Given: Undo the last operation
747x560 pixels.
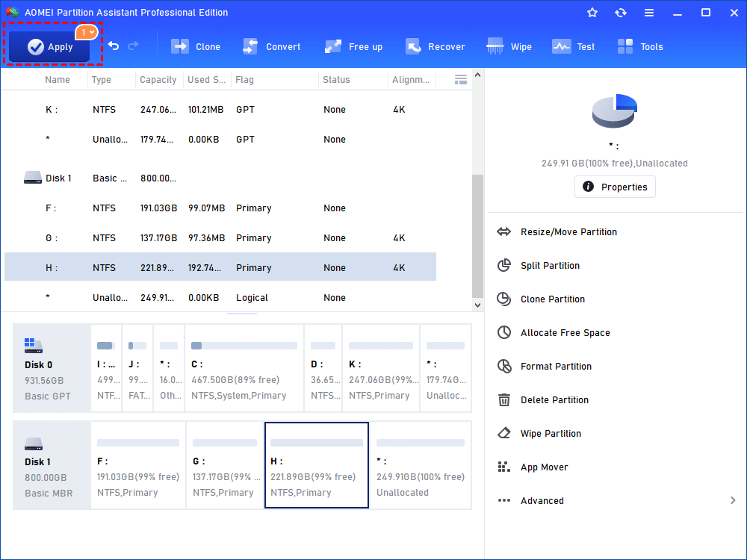Looking at the screenshot, I should click(x=114, y=46).
